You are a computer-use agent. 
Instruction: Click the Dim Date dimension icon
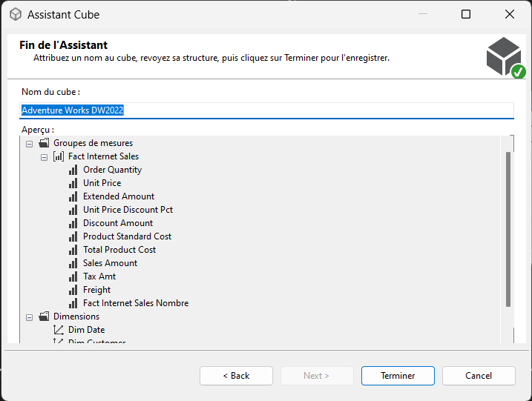point(59,330)
